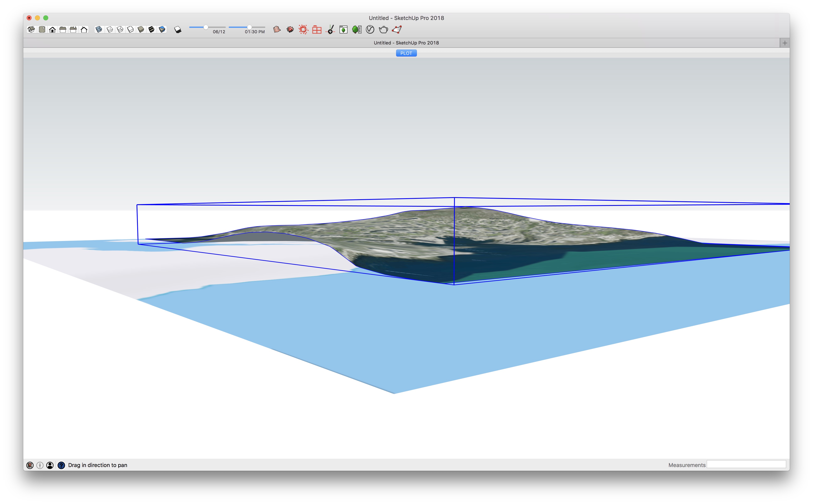Image resolution: width=813 pixels, height=504 pixels.
Task: Adjust the shadow time slider near 01:30 PM
Action: click(x=249, y=28)
